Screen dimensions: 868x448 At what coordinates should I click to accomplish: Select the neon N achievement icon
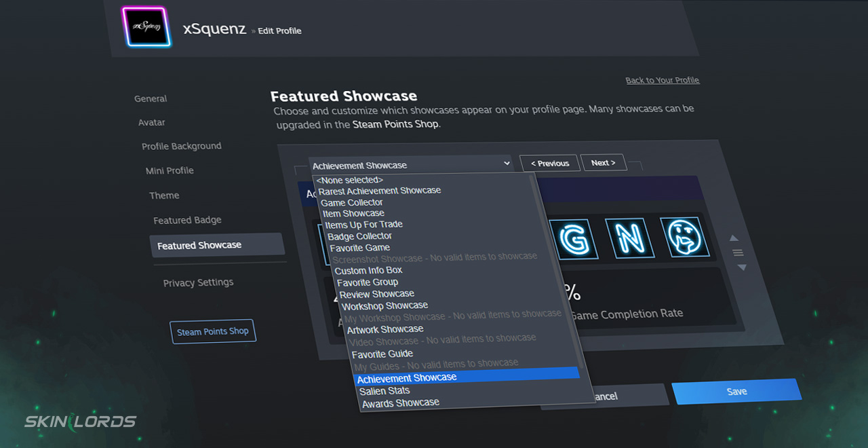coord(630,238)
